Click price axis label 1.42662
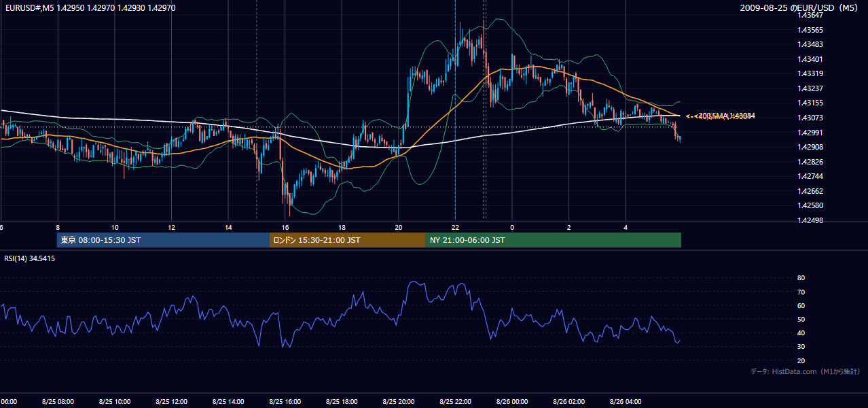This screenshot has height=408, width=868. [810, 191]
